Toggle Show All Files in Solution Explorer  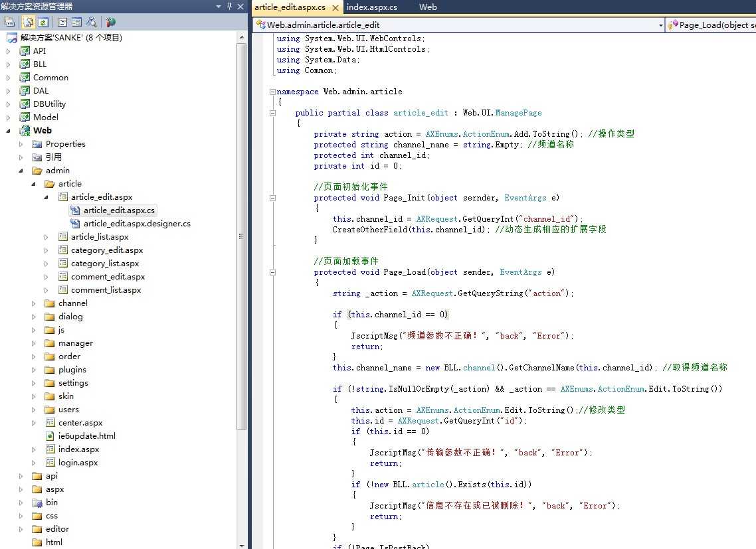pyautogui.click(x=29, y=22)
